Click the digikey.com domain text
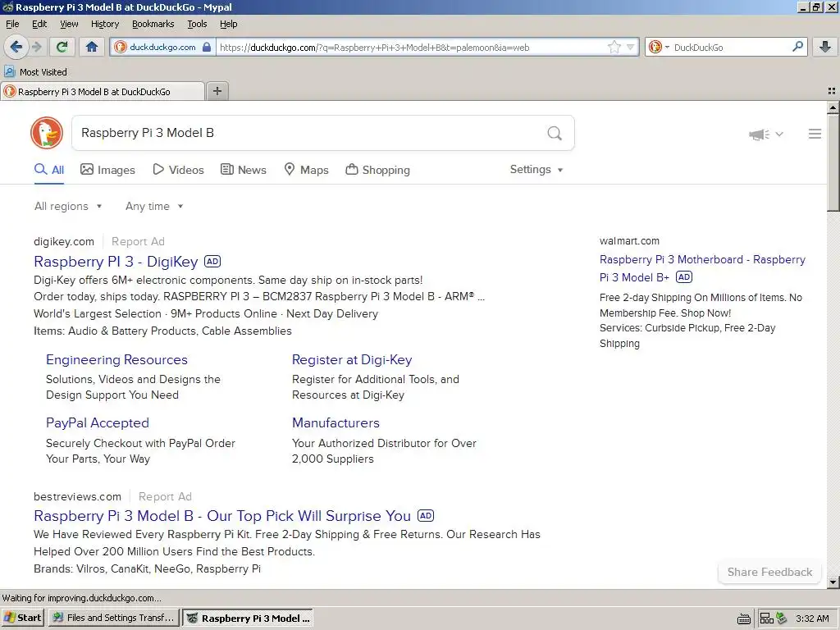840x630 pixels. pyautogui.click(x=64, y=242)
